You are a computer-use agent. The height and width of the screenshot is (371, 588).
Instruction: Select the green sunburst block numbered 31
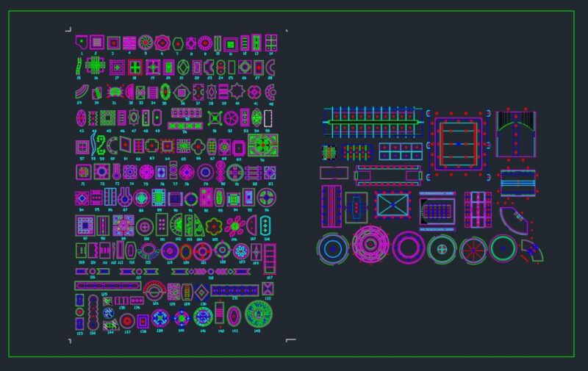(x=115, y=91)
